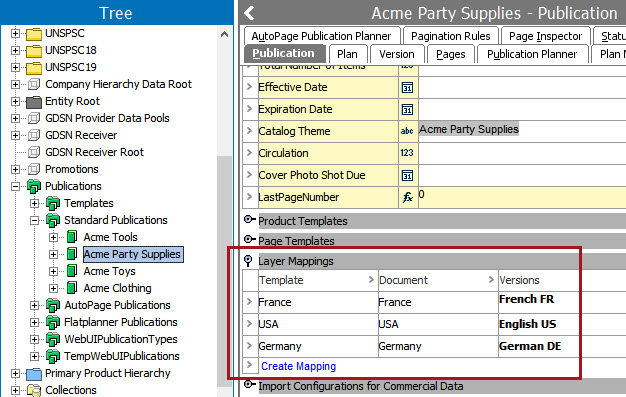The height and width of the screenshot is (397, 626).
Task: Expand the Product Templates section
Action: (x=249, y=219)
